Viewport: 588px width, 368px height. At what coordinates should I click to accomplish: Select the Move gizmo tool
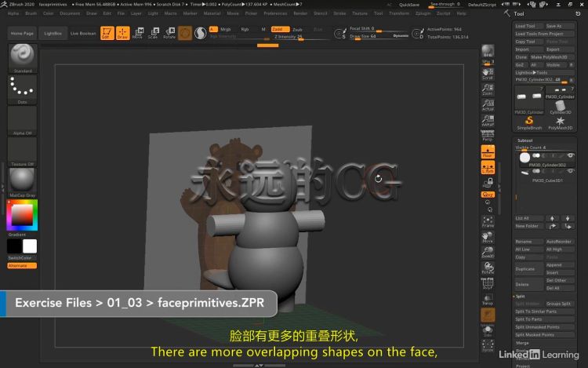pyautogui.click(x=138, y=33)
